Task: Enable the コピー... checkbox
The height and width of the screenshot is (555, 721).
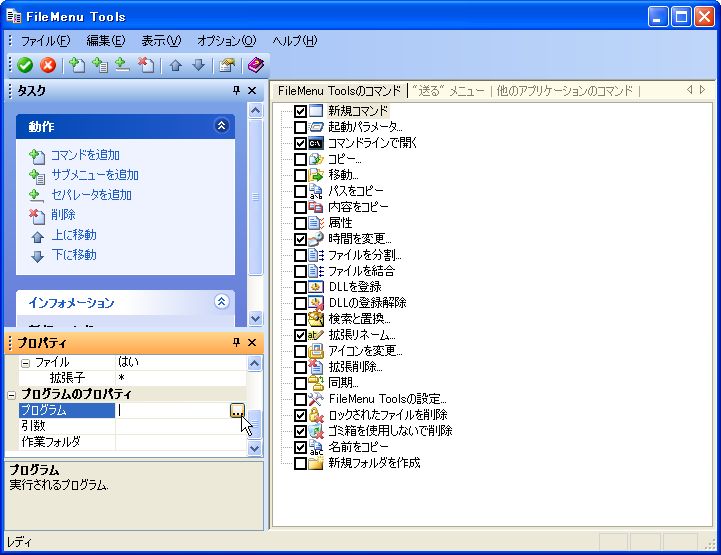Action: click(x=300, y=160)
